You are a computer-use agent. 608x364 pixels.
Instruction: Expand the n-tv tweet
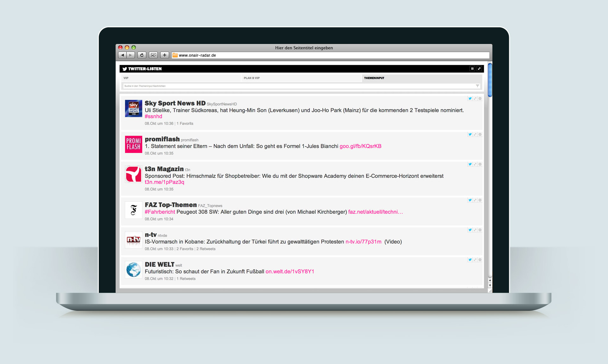(x=475, y=230)
